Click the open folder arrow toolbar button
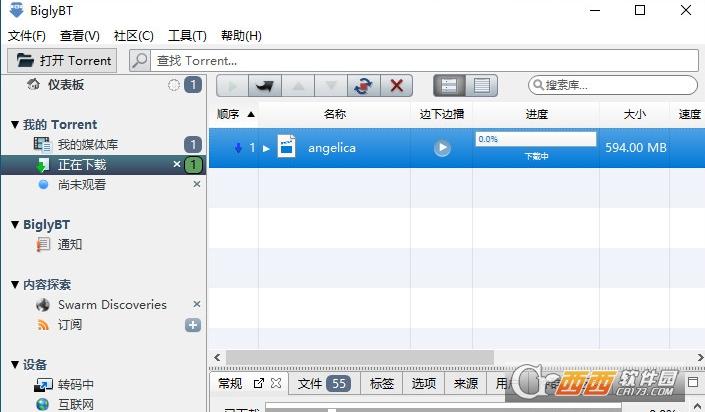This screenshot has height=412, width=705. pyautogui.click(x=265, y=85)
